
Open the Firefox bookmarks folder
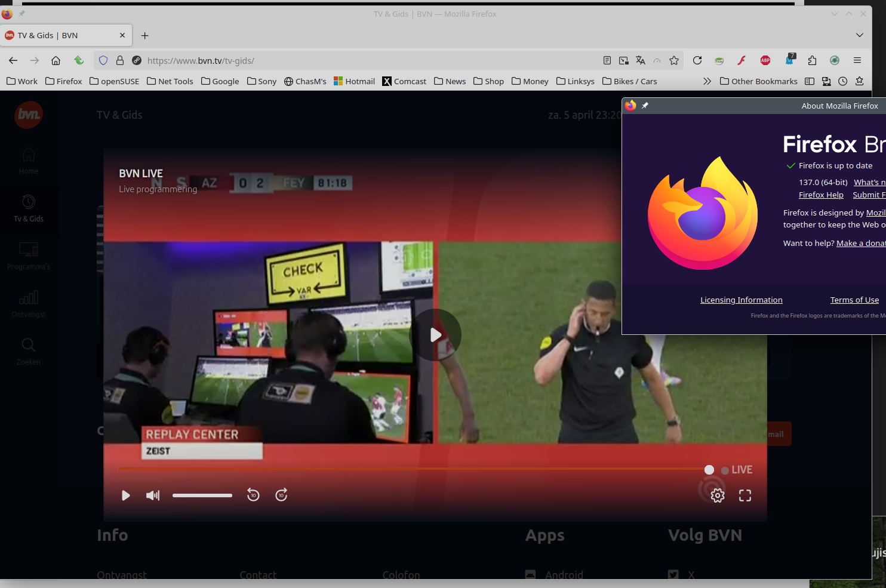point(63,81)
